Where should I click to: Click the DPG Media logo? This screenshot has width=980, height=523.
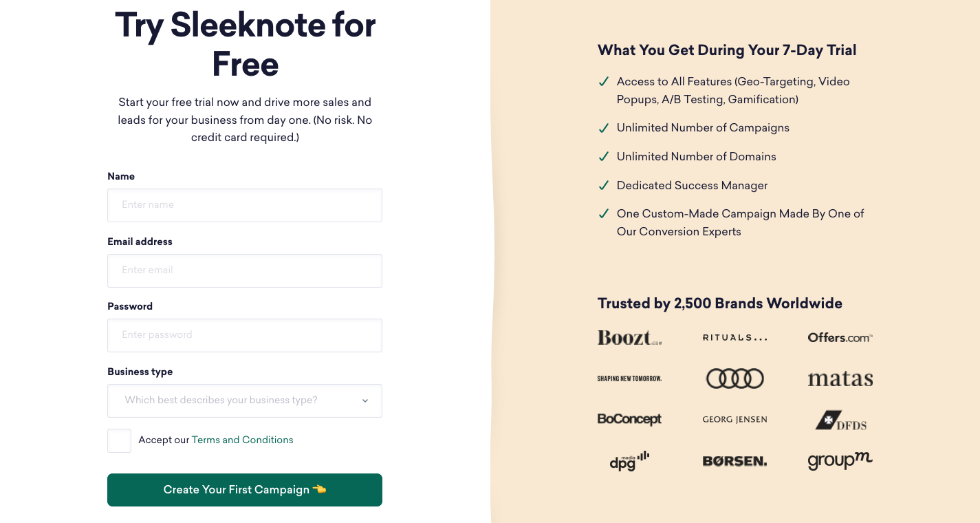tap(629, 460)
